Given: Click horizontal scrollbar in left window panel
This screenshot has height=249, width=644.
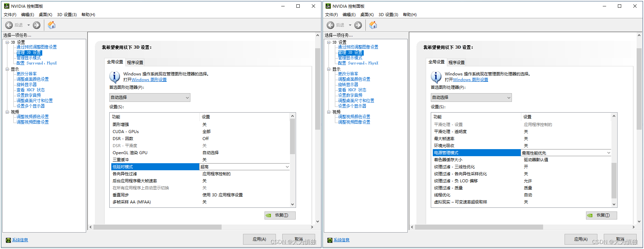Looking at the screenshot, I should point(158,227).
